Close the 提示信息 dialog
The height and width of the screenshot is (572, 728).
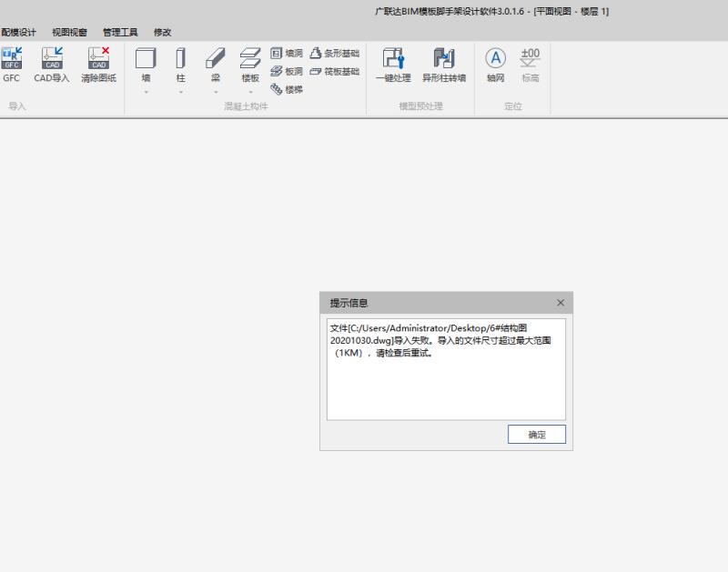tap(561, 303)
